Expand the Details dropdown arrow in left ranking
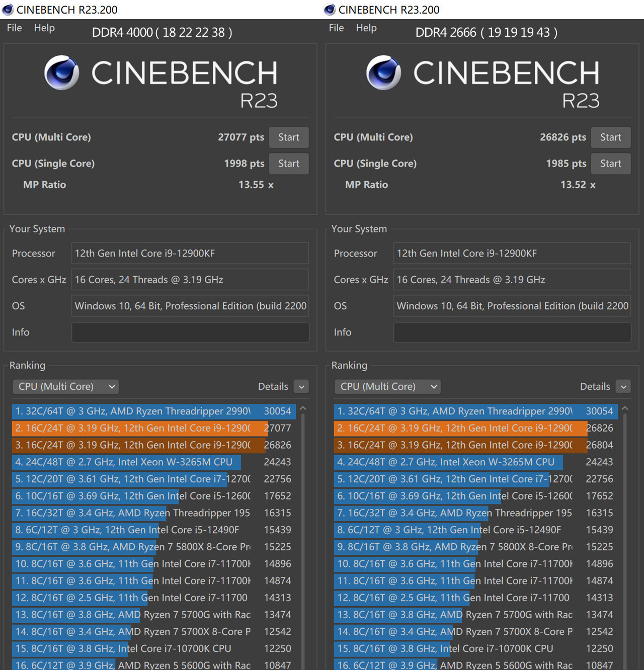This screenshot has height=670, width=644. point(301,386)
